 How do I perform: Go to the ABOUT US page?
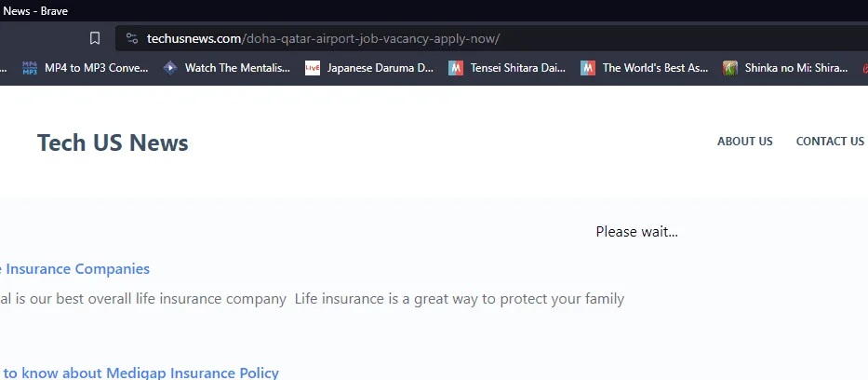(744, 142)
